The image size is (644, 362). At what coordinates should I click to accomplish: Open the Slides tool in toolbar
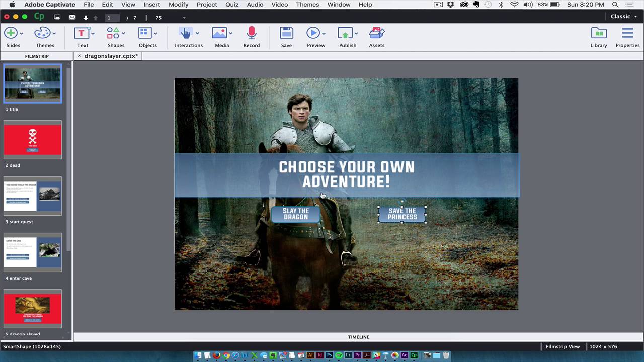click(x=11, y=33)
